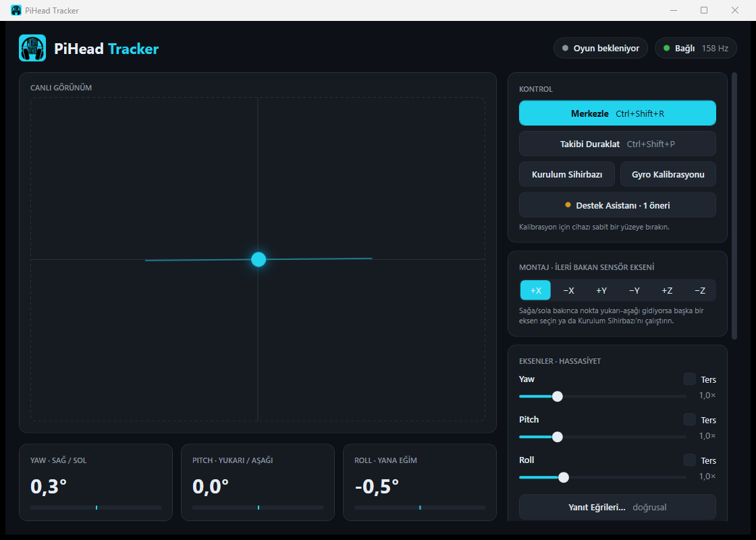Select −X sensor axis
Viewport: 756px width, 540px height.
568,290
